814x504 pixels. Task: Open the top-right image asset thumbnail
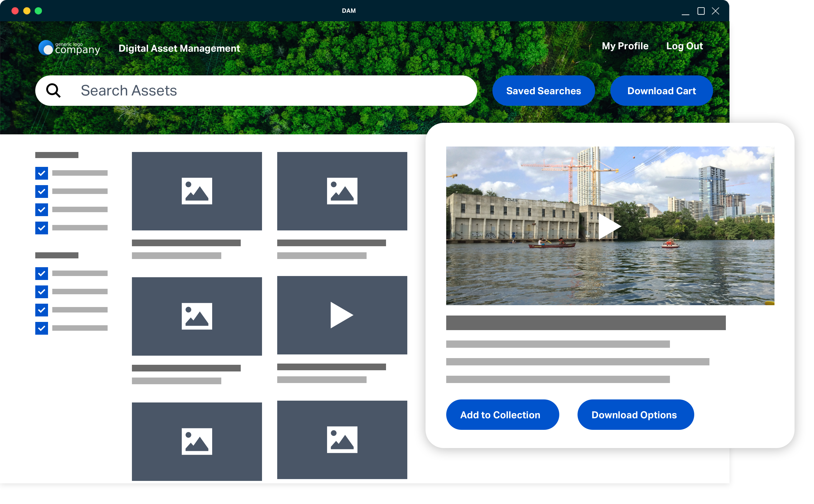coord(342,191)
